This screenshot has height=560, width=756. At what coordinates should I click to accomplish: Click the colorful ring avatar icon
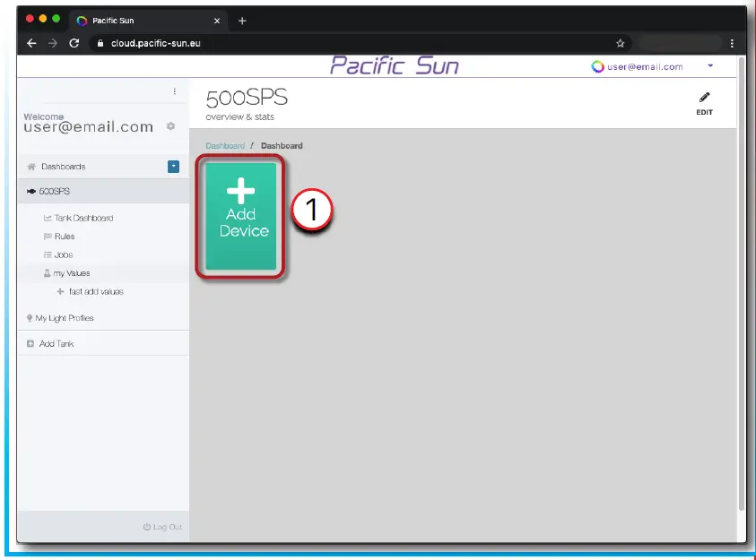point(597,66)
